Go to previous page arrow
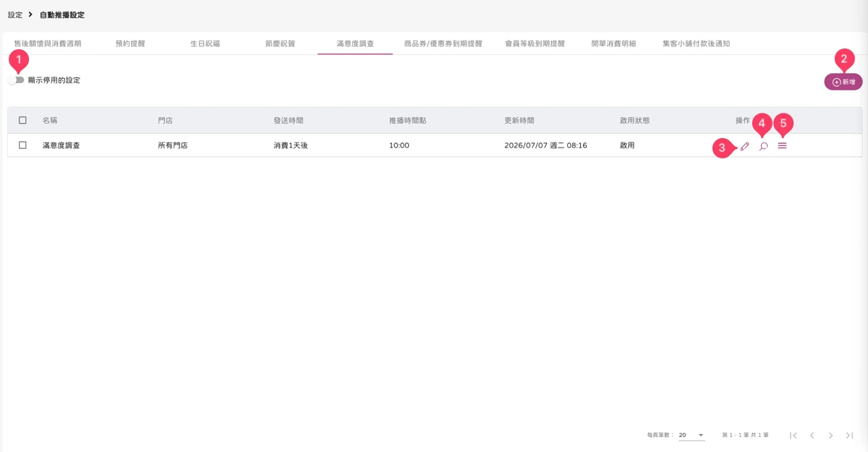This screenshot has height=452, width=868. tap(812, 435)
